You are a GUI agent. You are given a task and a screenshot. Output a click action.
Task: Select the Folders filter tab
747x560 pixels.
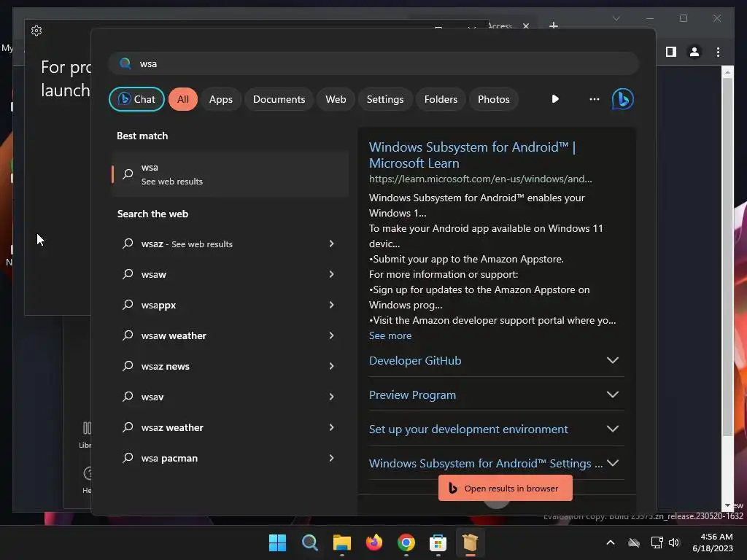(441, 99)
